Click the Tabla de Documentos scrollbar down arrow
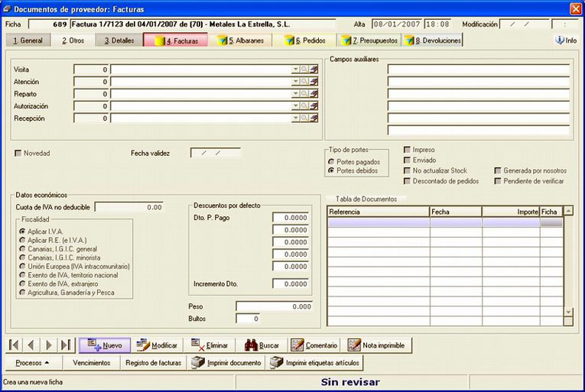The height and width of the screenshot is (392, 585). 568,312
